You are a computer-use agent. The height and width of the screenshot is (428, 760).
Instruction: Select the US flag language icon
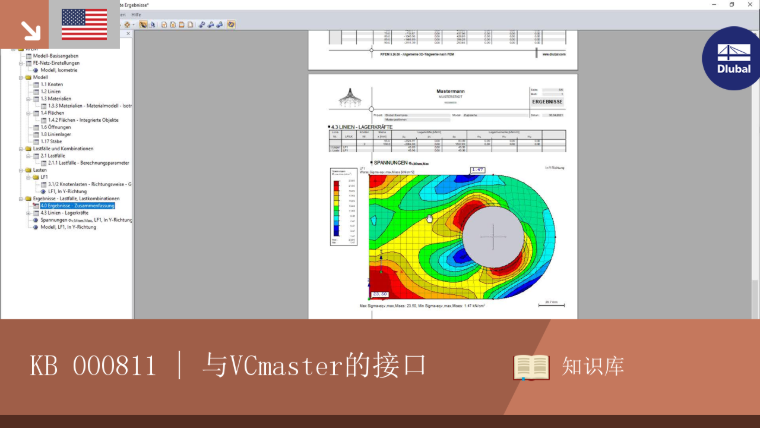click(84, 24)
